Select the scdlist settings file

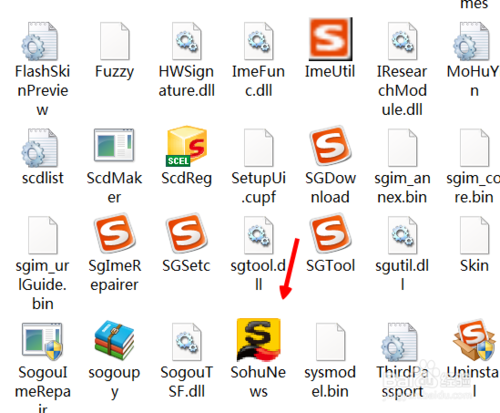coord(40,148)
